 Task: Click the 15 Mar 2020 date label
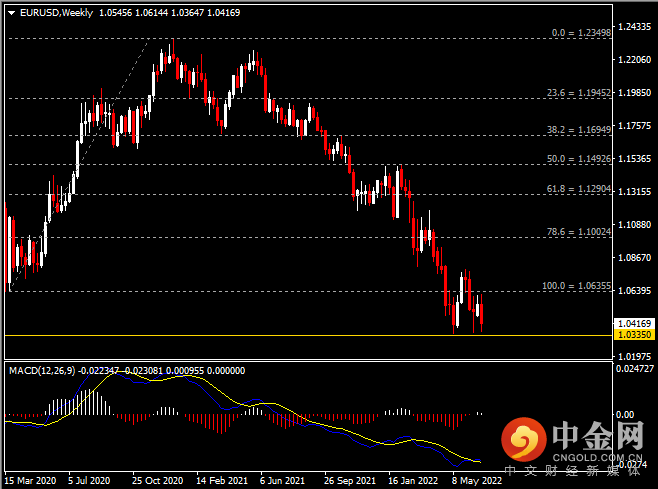pyautogui.click(x=31, y=479)
